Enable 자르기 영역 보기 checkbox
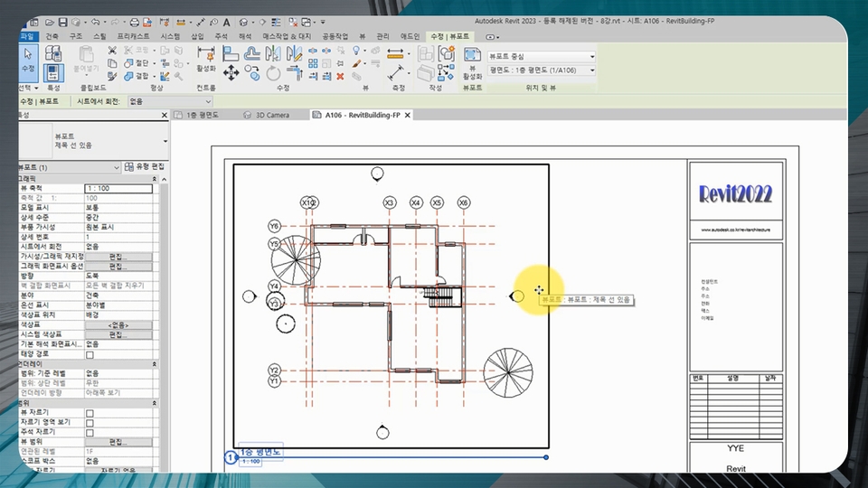Image resolution: width=868 pixels, height=488 pixels. 90,423
